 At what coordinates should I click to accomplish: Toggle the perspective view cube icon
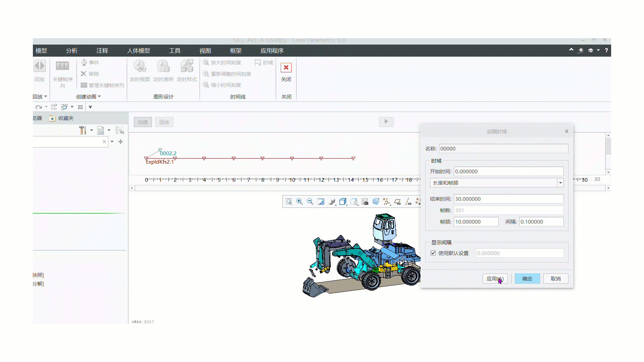(x=376, y=201)
